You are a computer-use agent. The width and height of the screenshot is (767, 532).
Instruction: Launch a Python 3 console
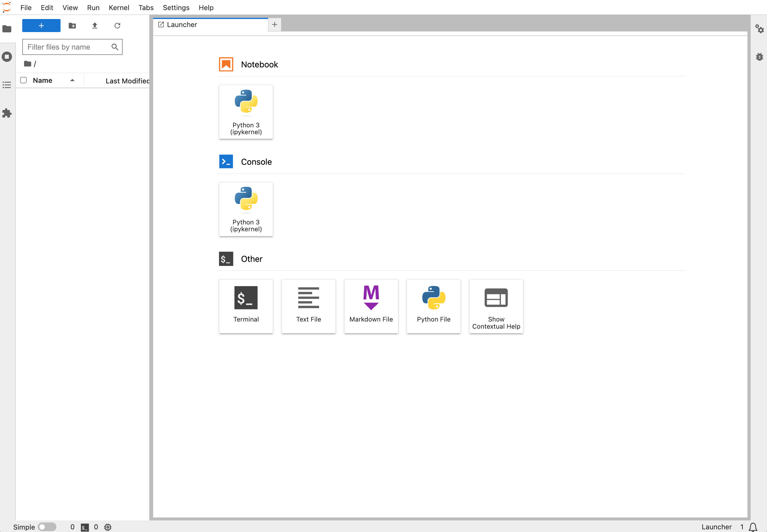click(x=246, y=209)
